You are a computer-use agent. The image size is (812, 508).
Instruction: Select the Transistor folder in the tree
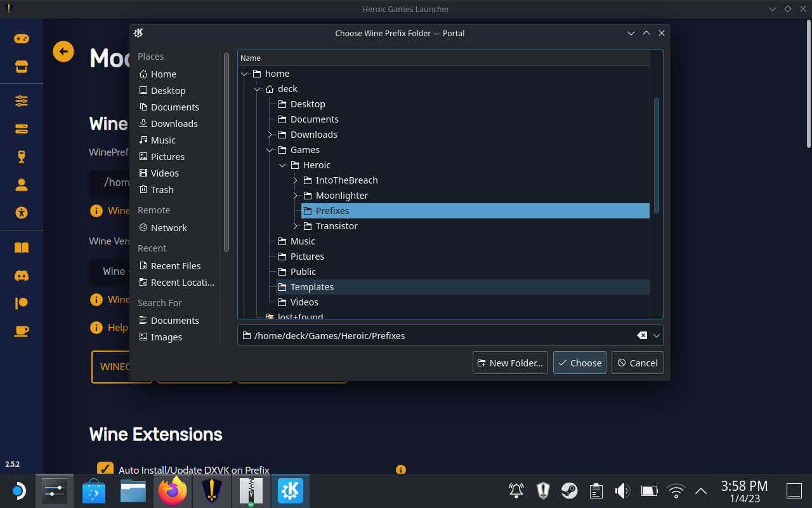point(336,225)
